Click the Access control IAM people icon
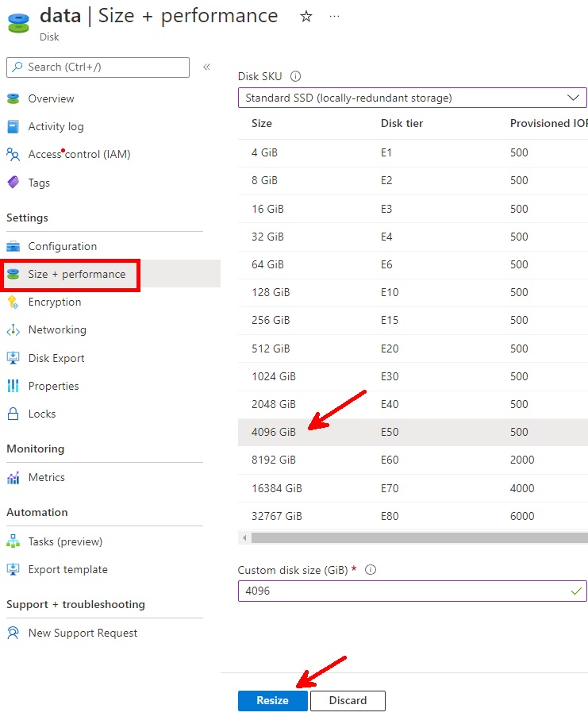588x724 pixels. click(x=13, y=154)
